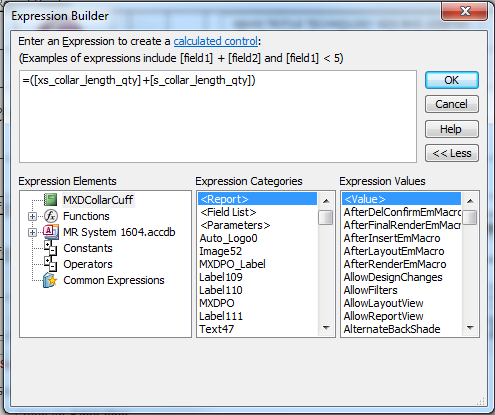Click the Expression Values scrollbar thumb
This screenshot has width=495, height=415.
pyautogui.click(x=470, y=218)
